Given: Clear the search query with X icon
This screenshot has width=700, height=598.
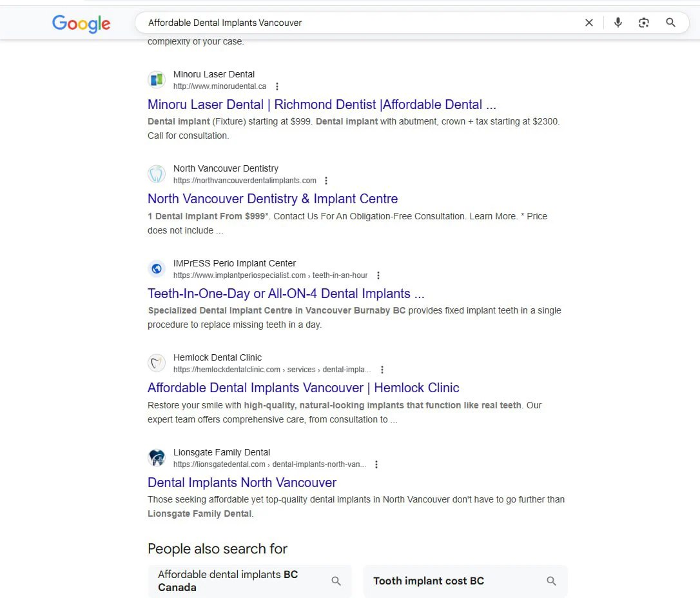Looking at the screenshot, I should pyautogui.click(x=589, y=23).
